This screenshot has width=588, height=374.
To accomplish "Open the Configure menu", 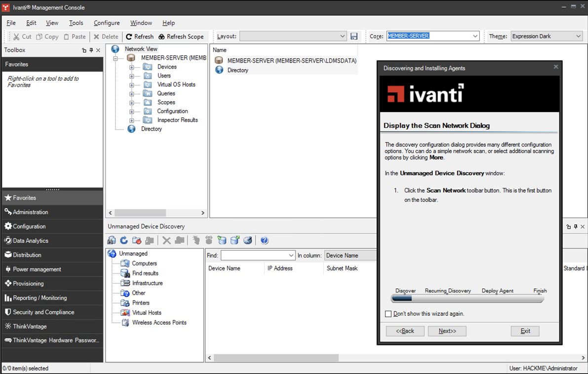I will click(107, 23).
